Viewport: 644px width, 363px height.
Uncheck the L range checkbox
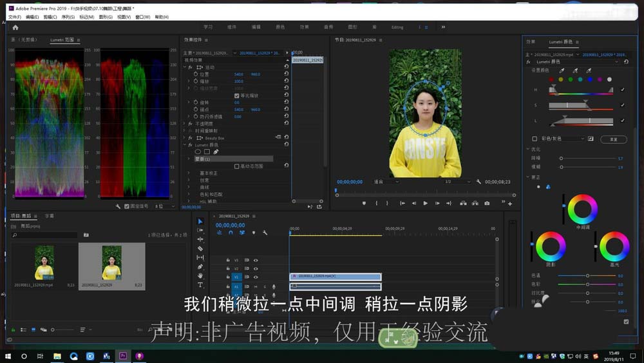coord(622,121)
